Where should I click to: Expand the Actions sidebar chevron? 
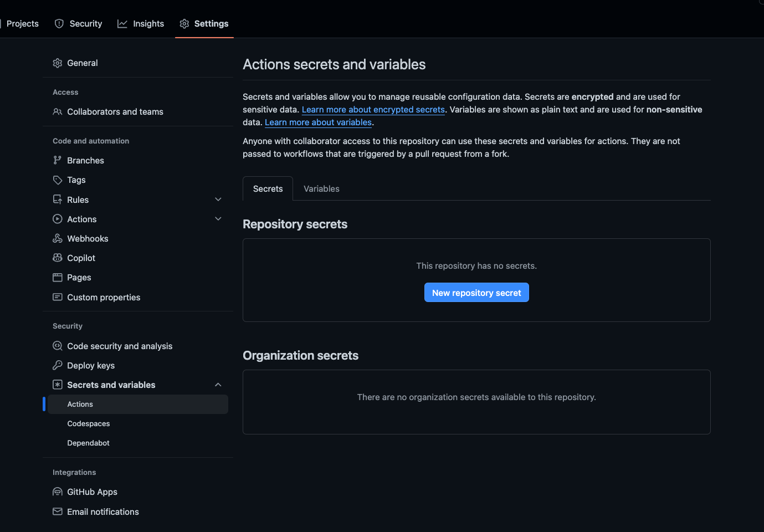(x=218, y=218)
